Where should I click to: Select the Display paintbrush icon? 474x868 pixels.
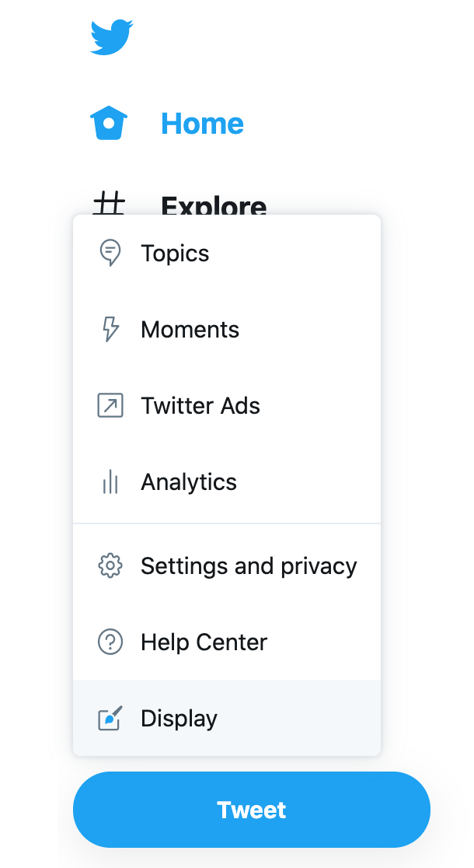pyautogui.click(x=110, y=718)
